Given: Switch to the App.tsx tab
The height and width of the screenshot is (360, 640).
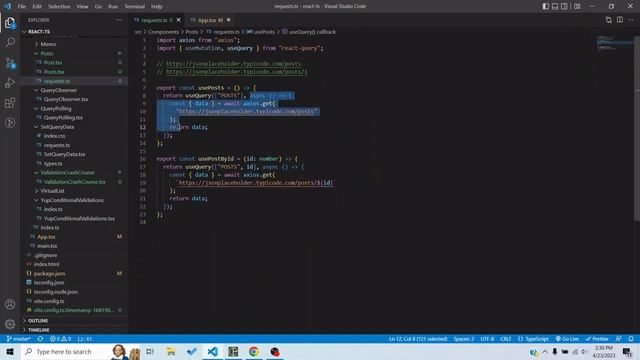Looking at the screenshot, I should point(210,20).
